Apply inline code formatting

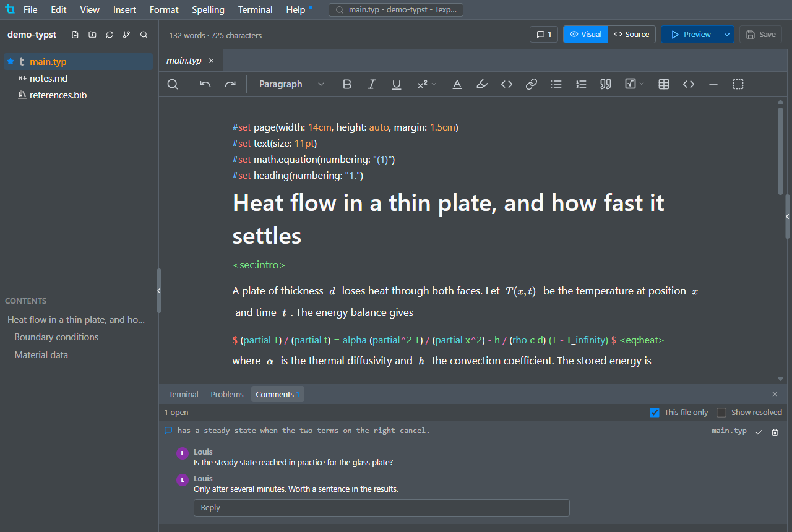507,84
